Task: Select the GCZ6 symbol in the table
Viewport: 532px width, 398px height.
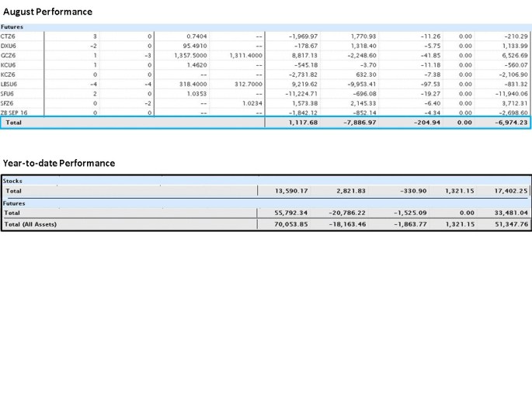Action: click(x=9, y=56)
